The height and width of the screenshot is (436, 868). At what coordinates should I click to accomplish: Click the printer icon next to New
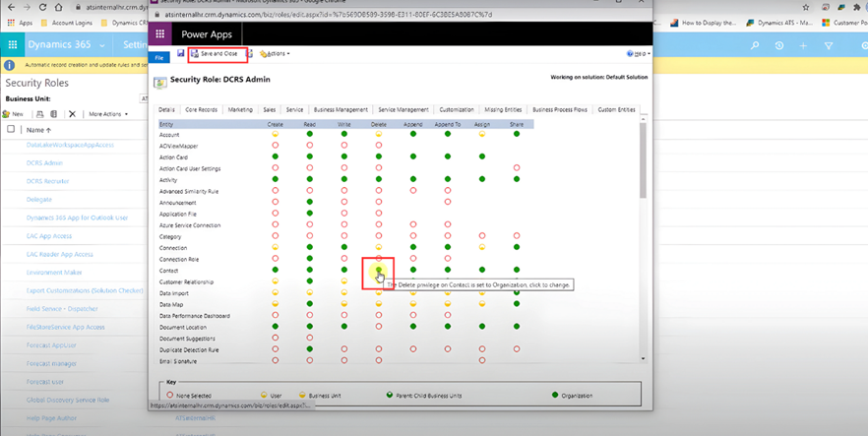tap(39, 114)
